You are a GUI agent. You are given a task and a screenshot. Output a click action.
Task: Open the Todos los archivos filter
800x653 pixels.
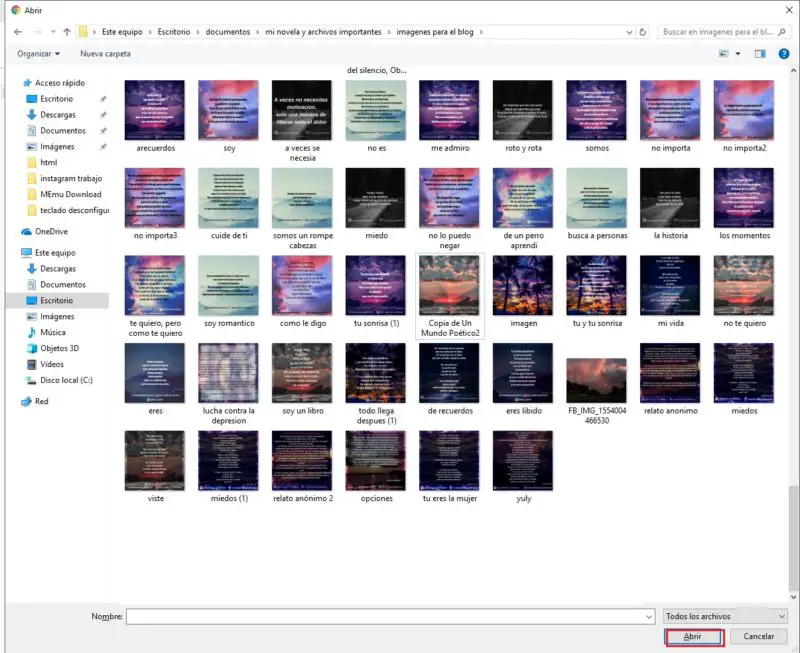click(x=724, y=616)
